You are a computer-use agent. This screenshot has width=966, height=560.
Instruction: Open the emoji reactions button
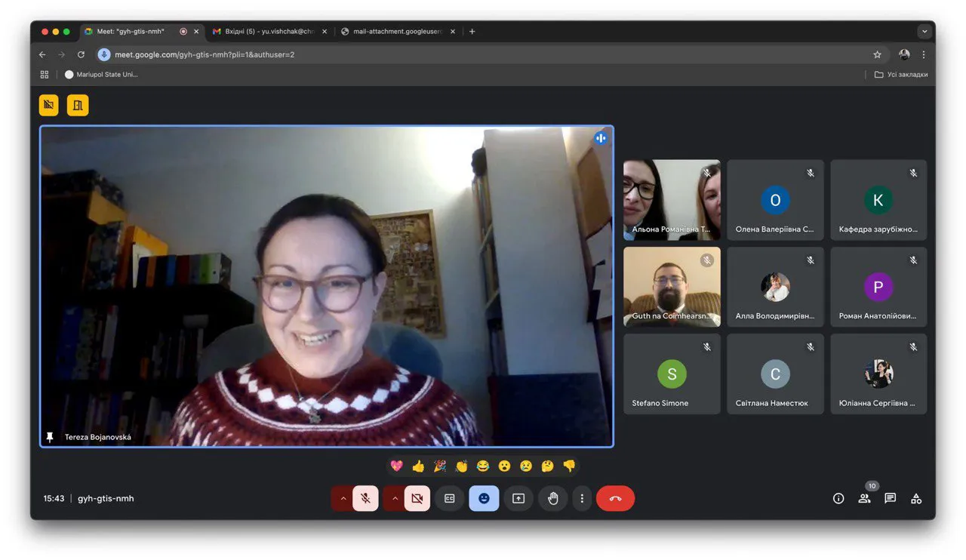point(484,499)
